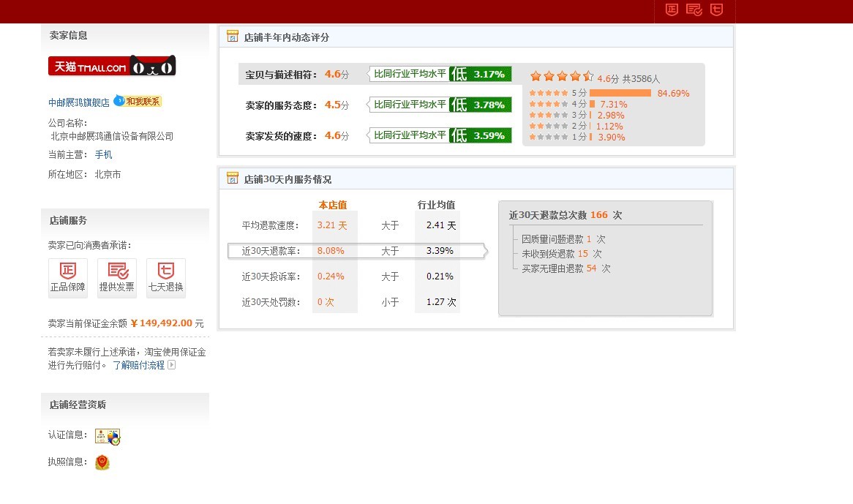Viewport: 853px width, 504px height.
Task: Click the 正品保障 service icon in 店铺服务
Action: pyautogui.click(x=68, y=278)
